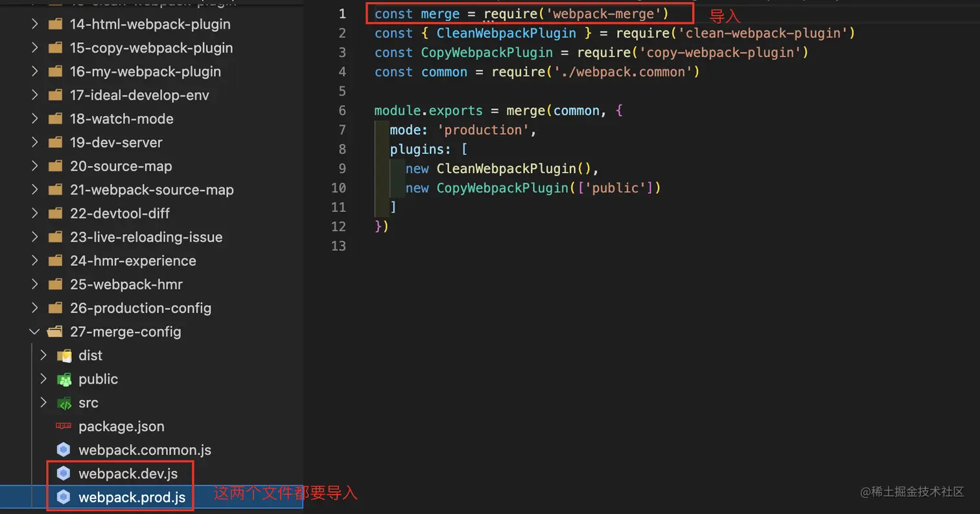This screenshot has height=514, width=980.
Task: Expand the 15-copy-webpack-plugin folder chevron
Action: [34, 48]
